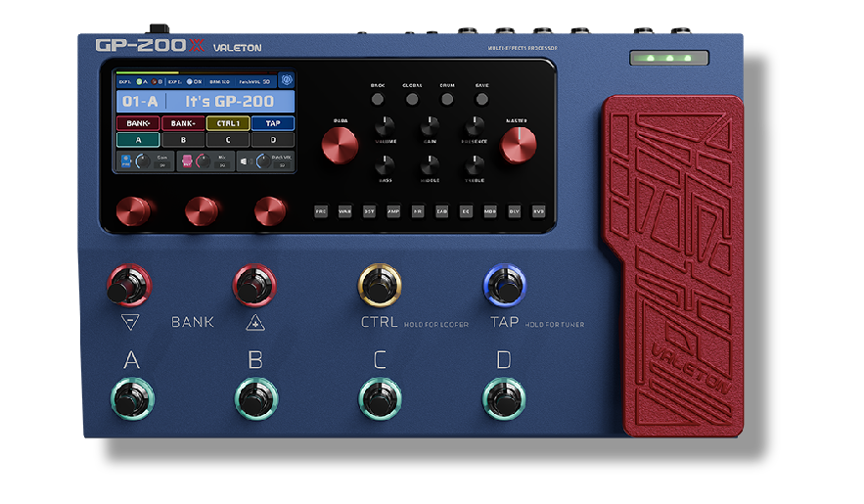The height and width of the screenshot is (504, 864).
Task: Click the round DRUM button
Action: 447,99
